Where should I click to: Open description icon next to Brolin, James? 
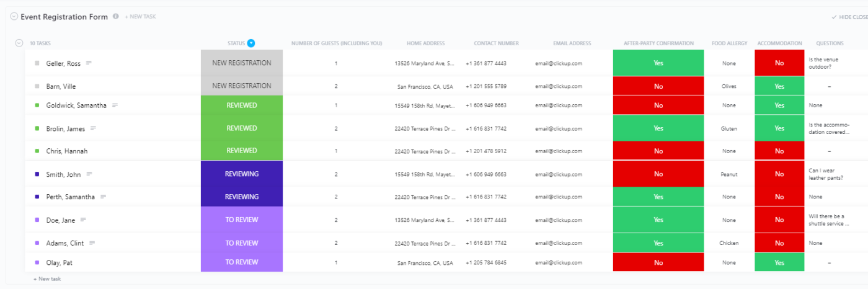click(93, 128)
